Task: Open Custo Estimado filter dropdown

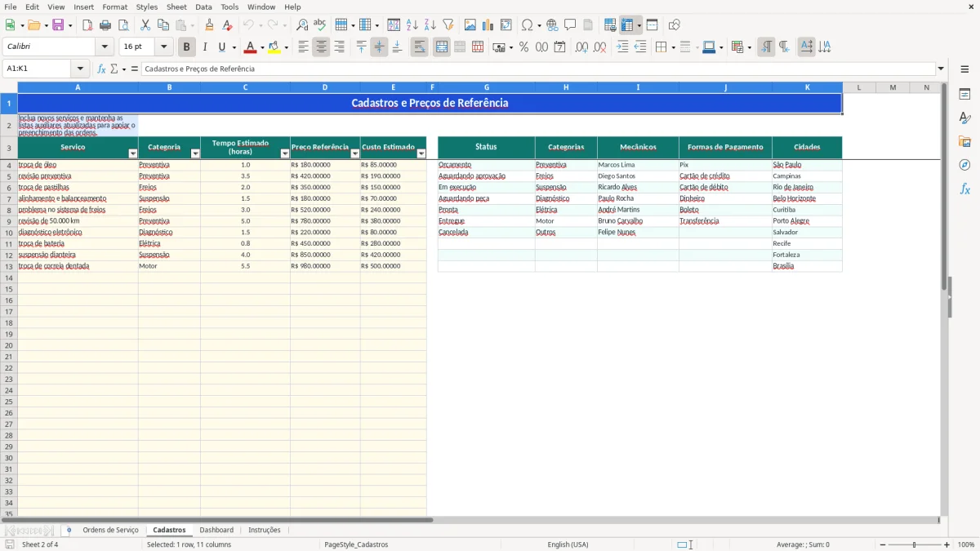Action: (x=421, y=153)
